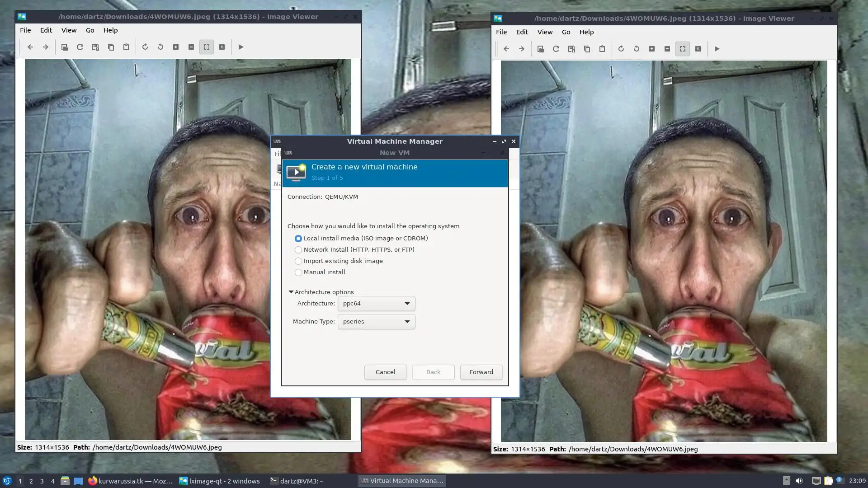The height and width of the screenshot is (488, 868).
Task: Start slideshow in the left image viewer
Action: pos(241,47)
